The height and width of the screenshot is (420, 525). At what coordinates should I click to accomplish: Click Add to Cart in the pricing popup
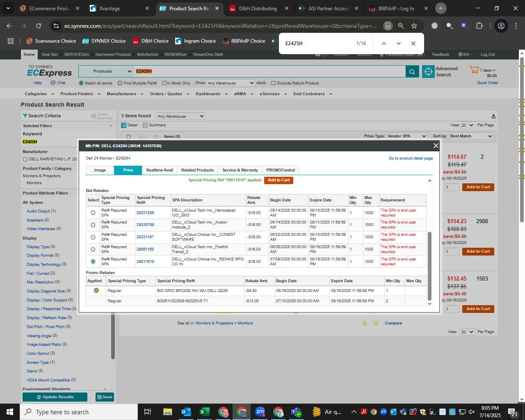[x=278, y=180]
